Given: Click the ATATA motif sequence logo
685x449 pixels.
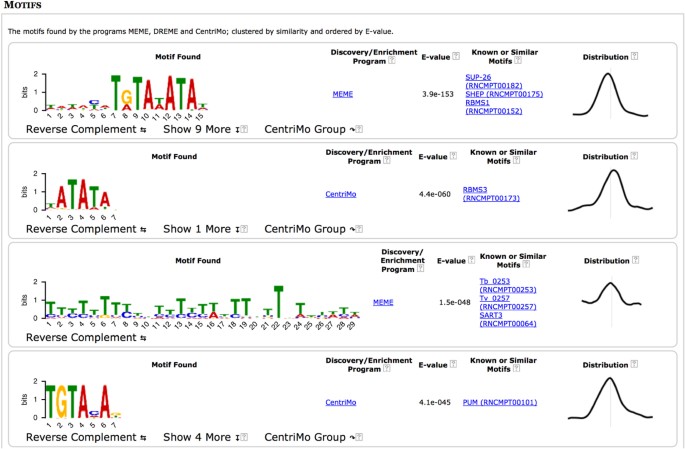Looking at the screenshot, I should pos(70,195).
